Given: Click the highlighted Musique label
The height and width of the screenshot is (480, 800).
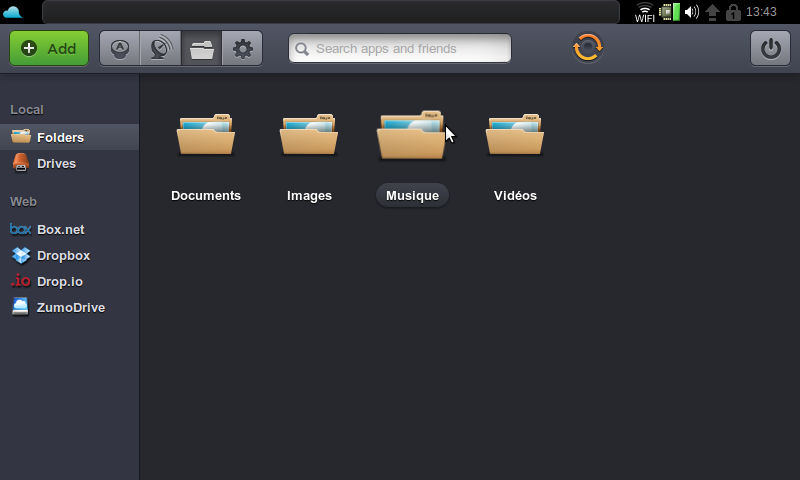Looking at the screenshot, I should point(412,196).
